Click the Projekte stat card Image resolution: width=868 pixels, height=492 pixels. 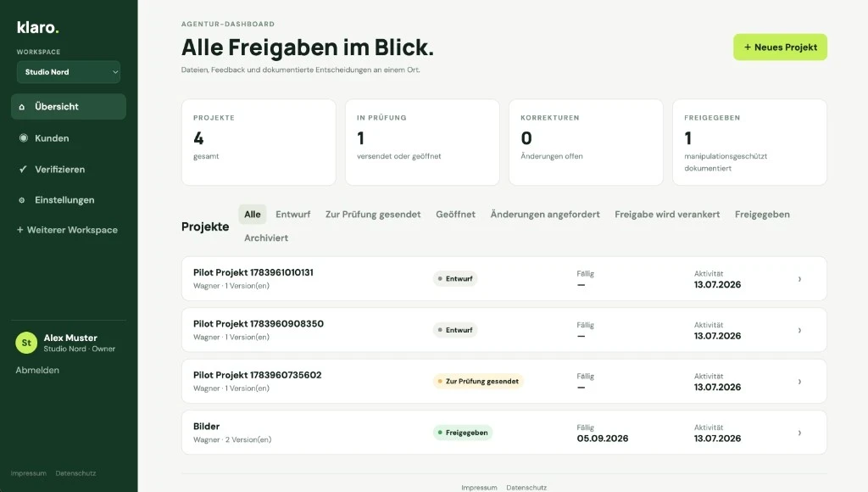coord(259,143)
